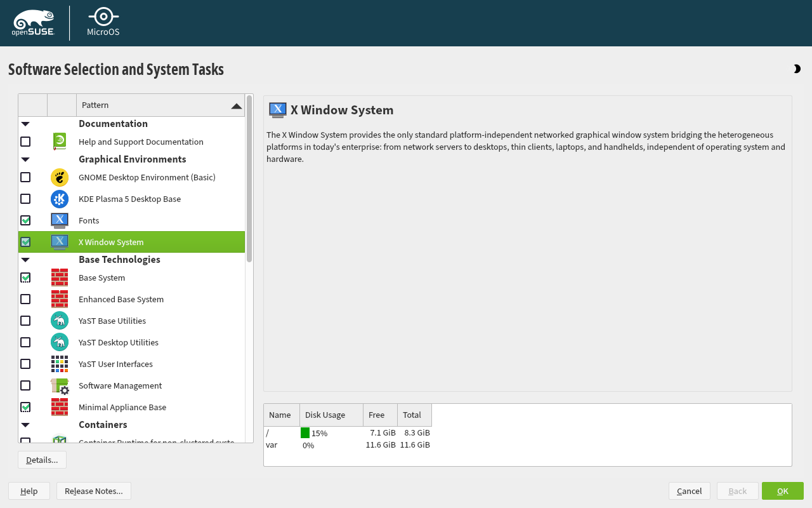Sort list by the Pattern column header
The height and width of the screenshot is (508, 812).
point(160,105)
